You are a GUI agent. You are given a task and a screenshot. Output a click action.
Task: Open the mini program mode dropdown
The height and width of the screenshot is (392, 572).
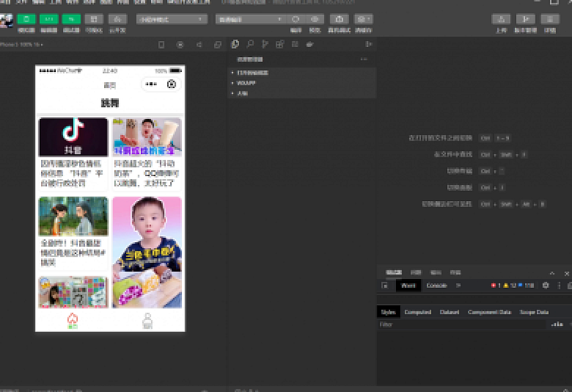[x=171, y=19]
